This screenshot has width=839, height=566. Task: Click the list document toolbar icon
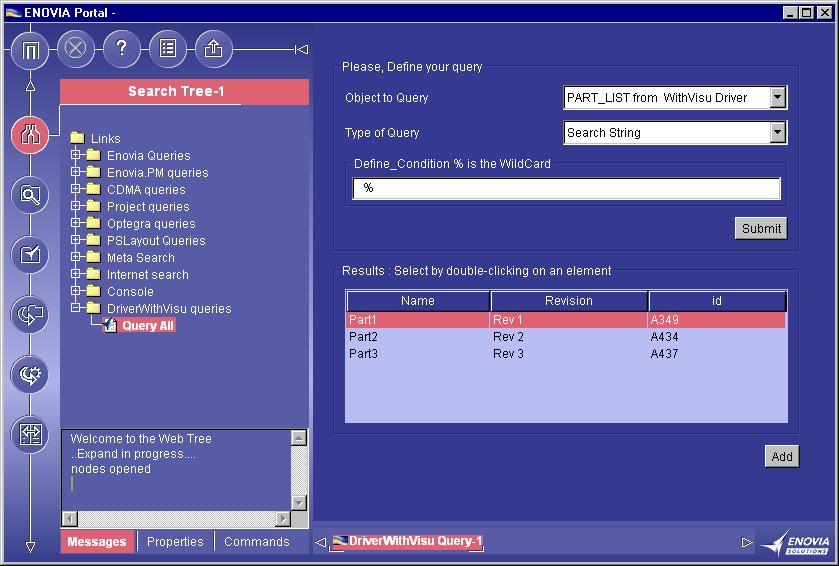[167, 49]
